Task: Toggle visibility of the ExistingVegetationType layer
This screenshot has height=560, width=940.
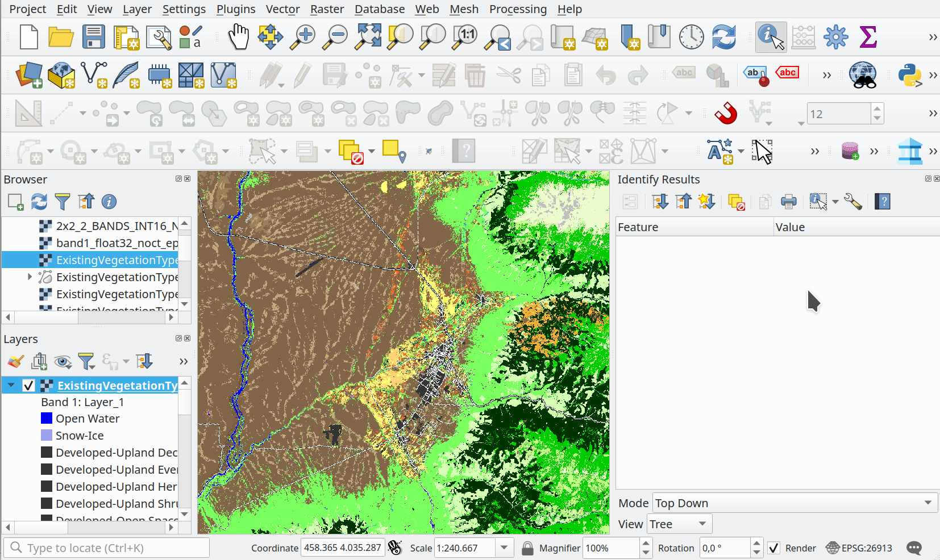Action: coord(30,385)
